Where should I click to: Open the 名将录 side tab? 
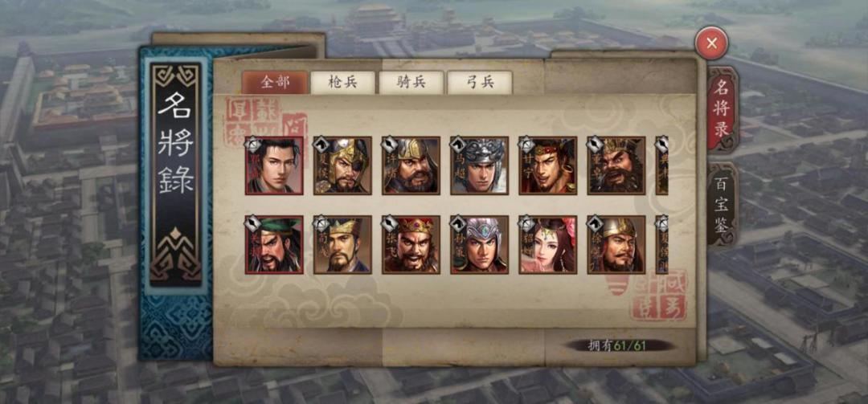click(x=721, y=109)
